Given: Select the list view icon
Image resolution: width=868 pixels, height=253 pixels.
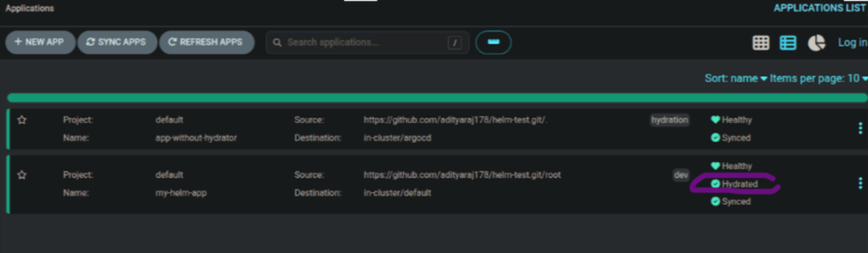Looking at the screenshot, I should [788, 43].
